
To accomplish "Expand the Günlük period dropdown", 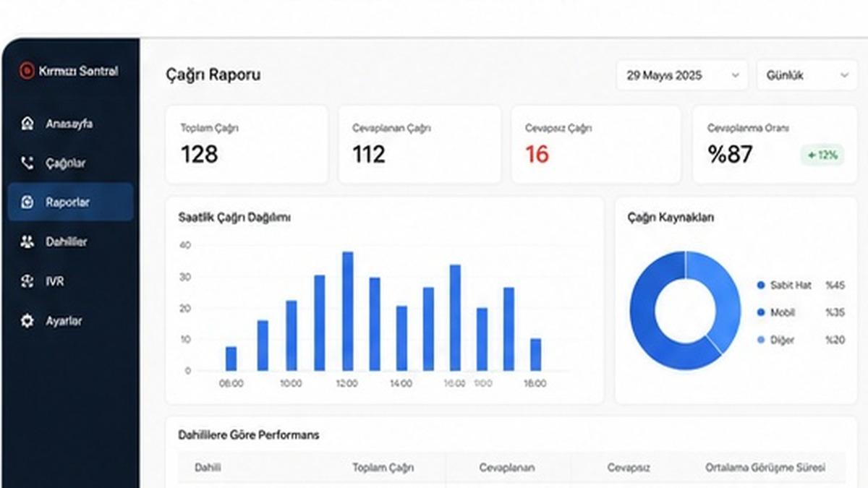I will pyautogui.click(x=807, y=75).
